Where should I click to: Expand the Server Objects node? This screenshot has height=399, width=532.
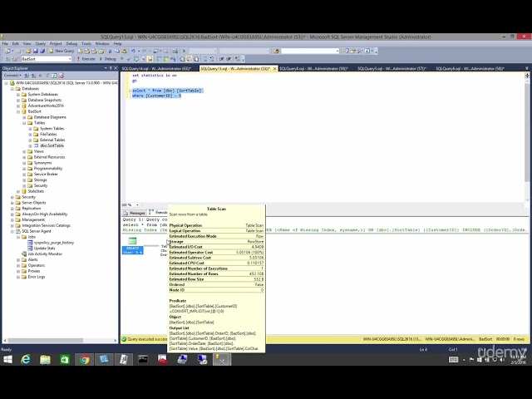click(x=12, y=203)
